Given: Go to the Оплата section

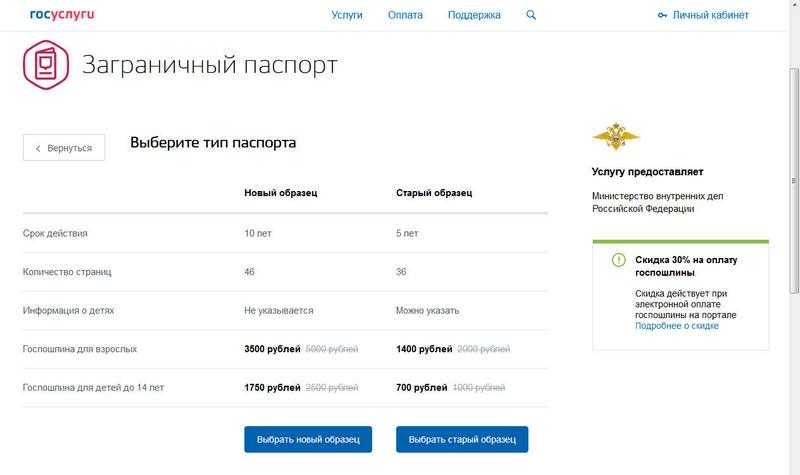Looking at the screenshot, I should click(x=405, y=15).
